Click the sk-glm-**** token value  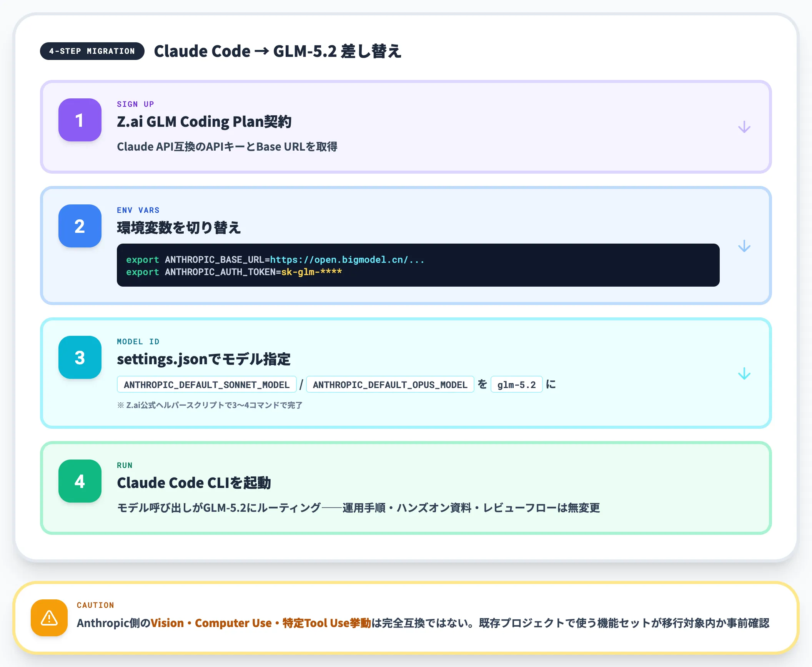tap(311, 272)
